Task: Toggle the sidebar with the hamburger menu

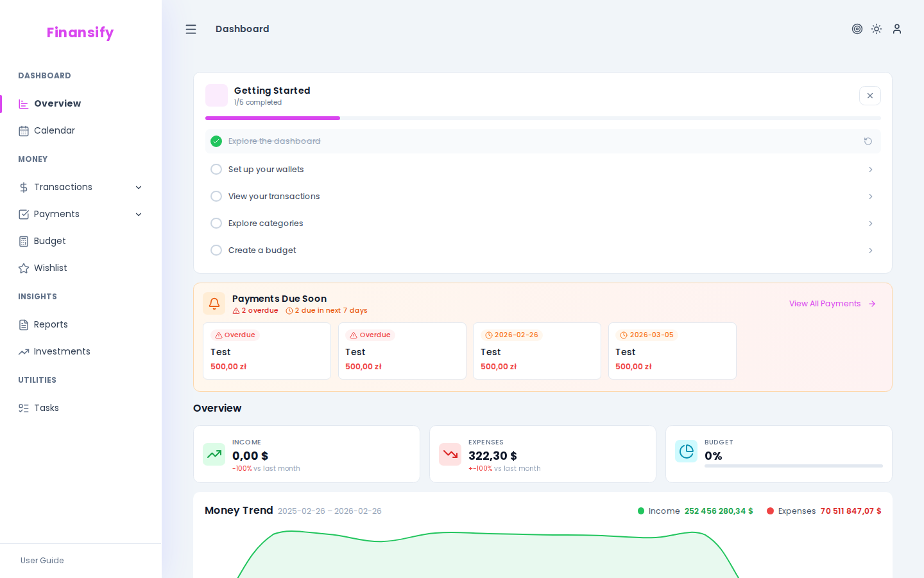Action: point(191,29)
